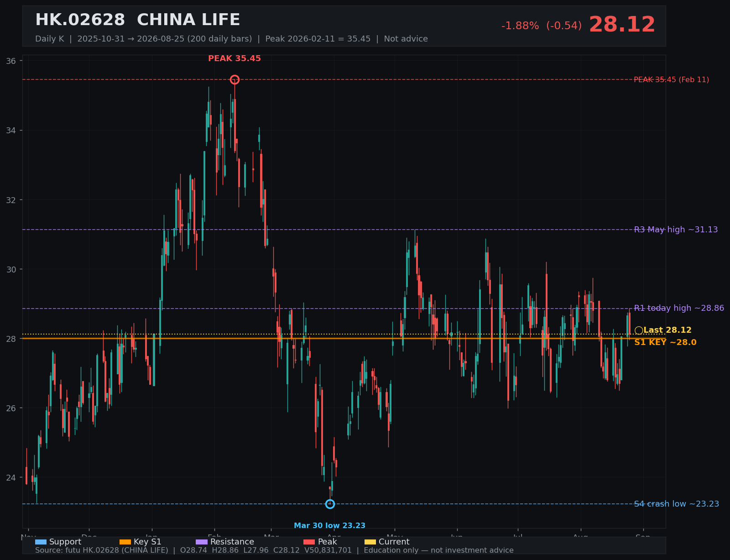Click the y-axis tick label '36'

[11, 61]
